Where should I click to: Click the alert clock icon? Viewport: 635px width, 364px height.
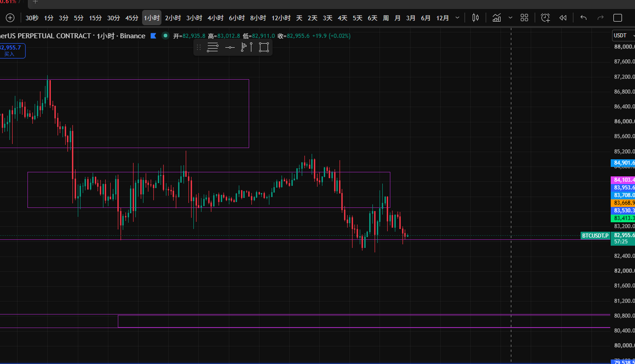point(546,18)
